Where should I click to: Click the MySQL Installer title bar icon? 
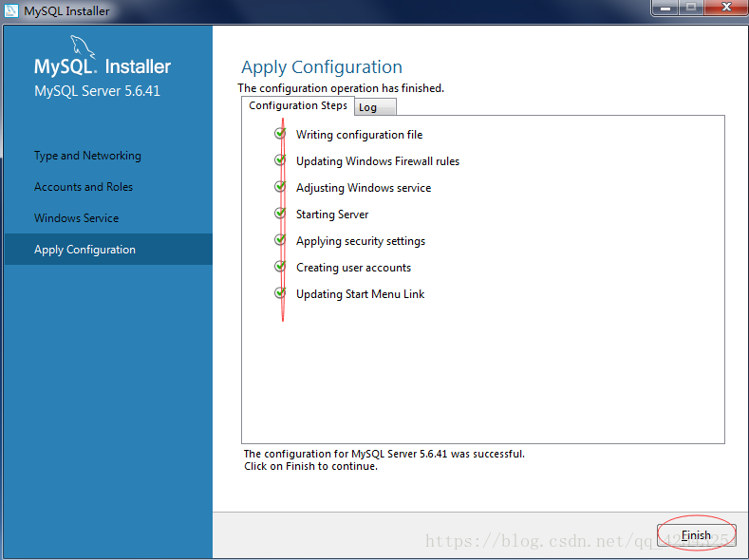pos(10,10)
